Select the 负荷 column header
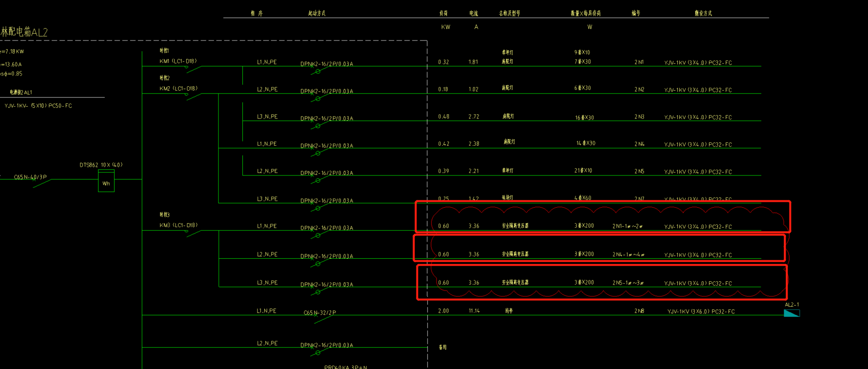Screen dimensions: 868x369 [443, 13]
